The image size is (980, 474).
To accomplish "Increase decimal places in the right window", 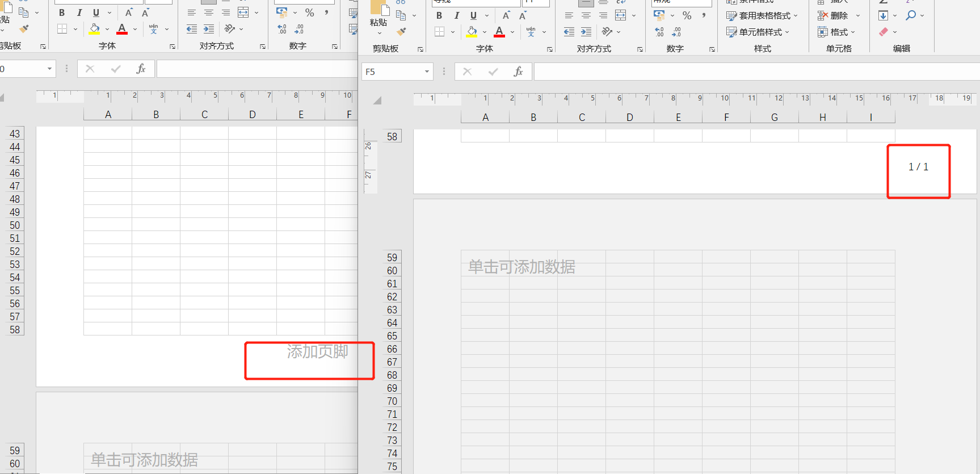I will 659,32.
